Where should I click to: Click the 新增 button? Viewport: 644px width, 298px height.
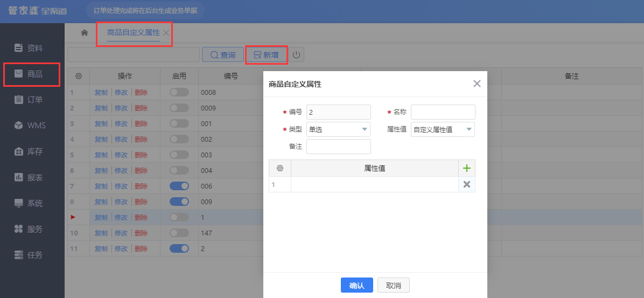coord(266,54)
